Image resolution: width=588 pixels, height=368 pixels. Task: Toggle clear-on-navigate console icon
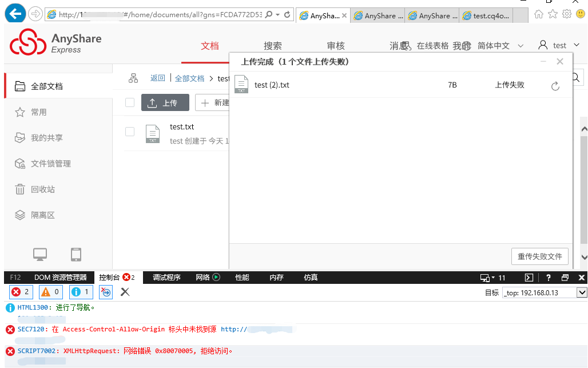pyautogui.click(x=106, y=292)
